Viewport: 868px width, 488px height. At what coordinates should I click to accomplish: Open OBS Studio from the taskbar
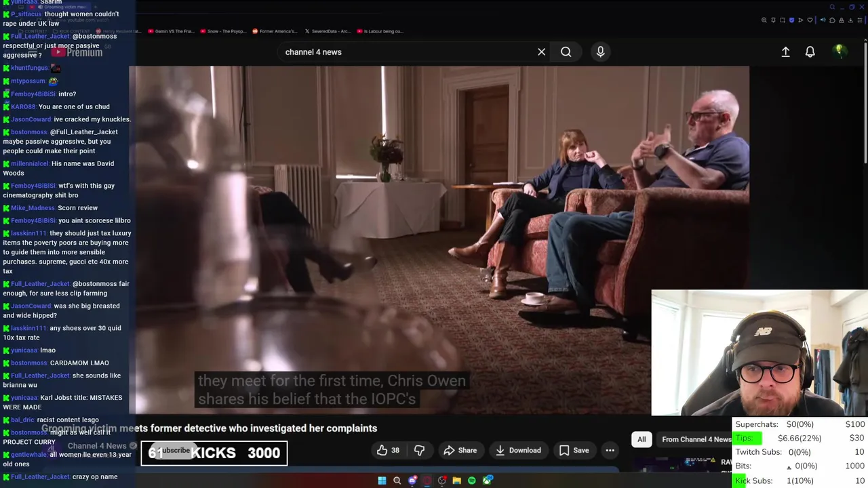point(442,481)
